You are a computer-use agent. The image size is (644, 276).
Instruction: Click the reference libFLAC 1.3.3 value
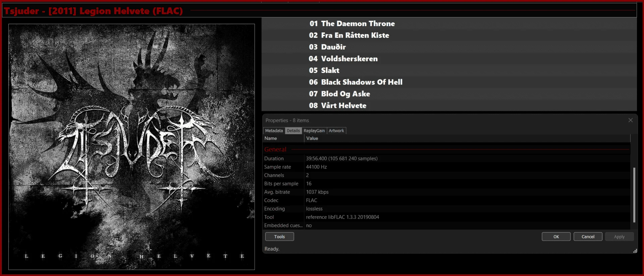pos(342,217)
